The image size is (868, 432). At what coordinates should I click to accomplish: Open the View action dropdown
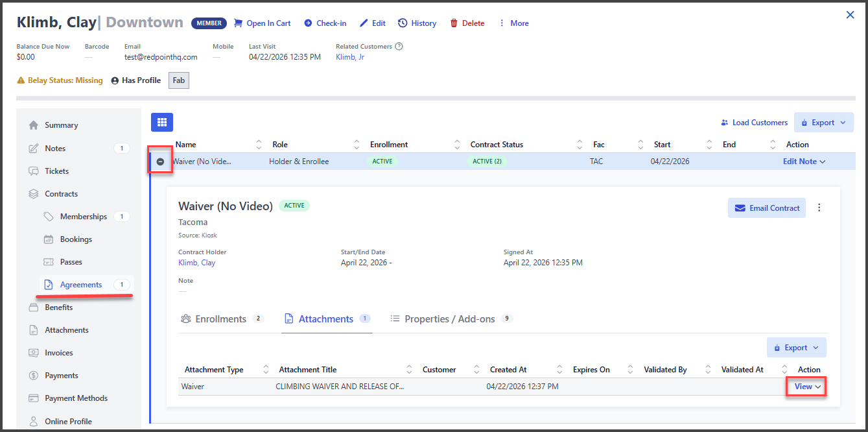click(807, 387)
